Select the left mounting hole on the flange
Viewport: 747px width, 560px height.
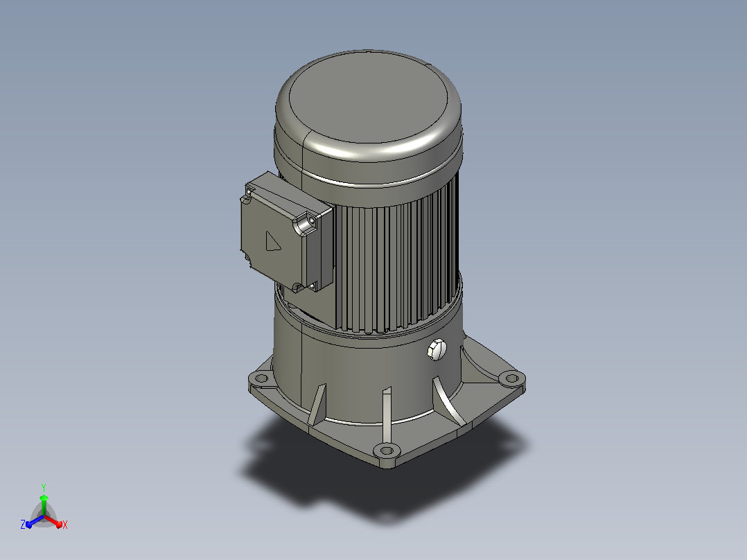[x=261, y=379]
